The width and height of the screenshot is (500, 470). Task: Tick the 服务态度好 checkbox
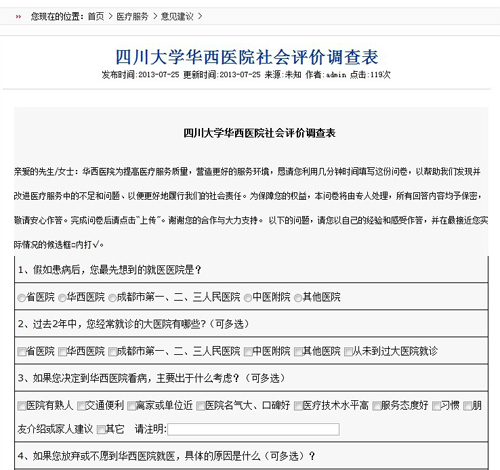[377, 406]
